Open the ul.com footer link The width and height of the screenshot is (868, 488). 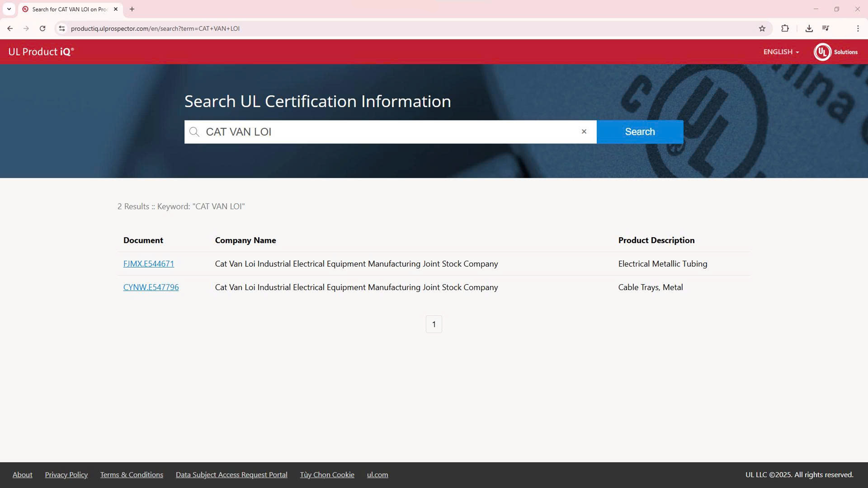coord(377,474)
